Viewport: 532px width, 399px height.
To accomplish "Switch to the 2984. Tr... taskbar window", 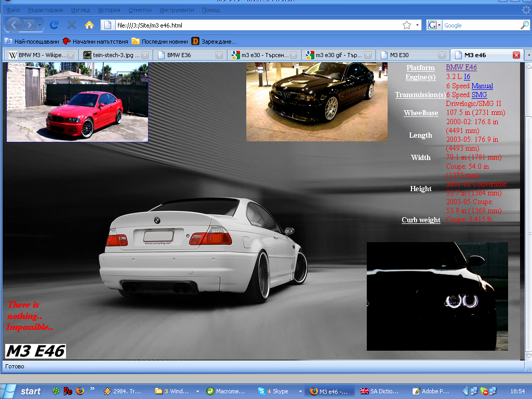I will 123,391.
